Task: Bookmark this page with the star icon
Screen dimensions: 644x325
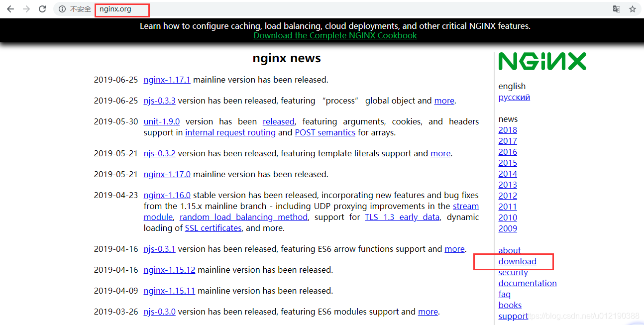Action: tap(633, 9)
